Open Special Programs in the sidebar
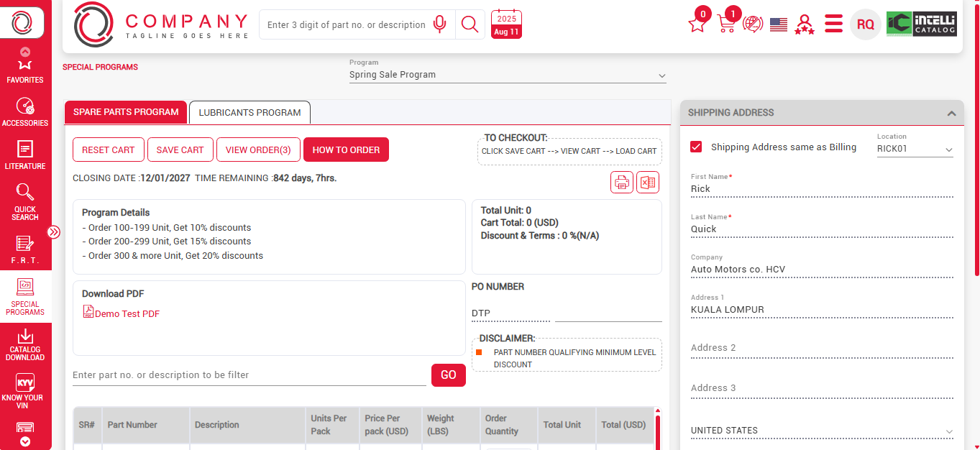Image resolution: width=980 pixels, height=450 pixels. (x=25, y=297)
